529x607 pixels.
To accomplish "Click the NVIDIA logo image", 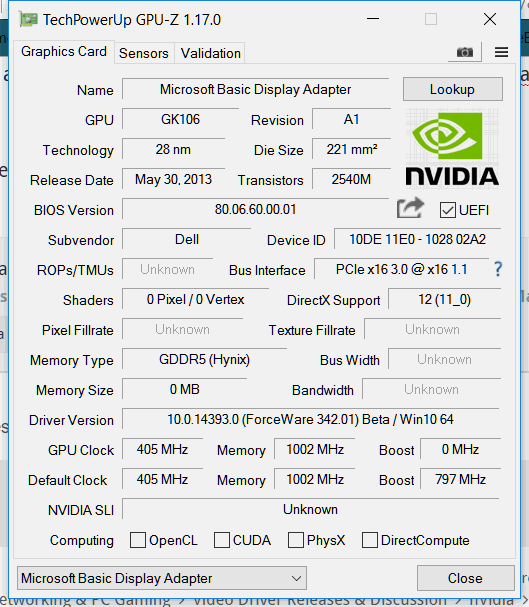I will [x=452, y=148].
